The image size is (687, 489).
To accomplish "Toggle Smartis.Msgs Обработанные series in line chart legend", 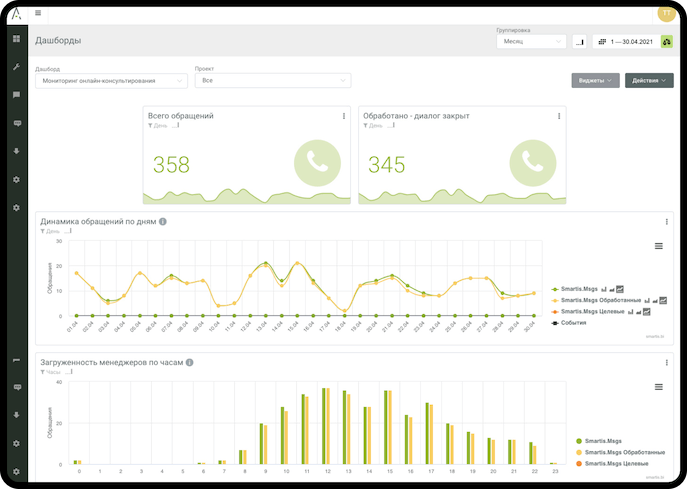I will 598,300.
